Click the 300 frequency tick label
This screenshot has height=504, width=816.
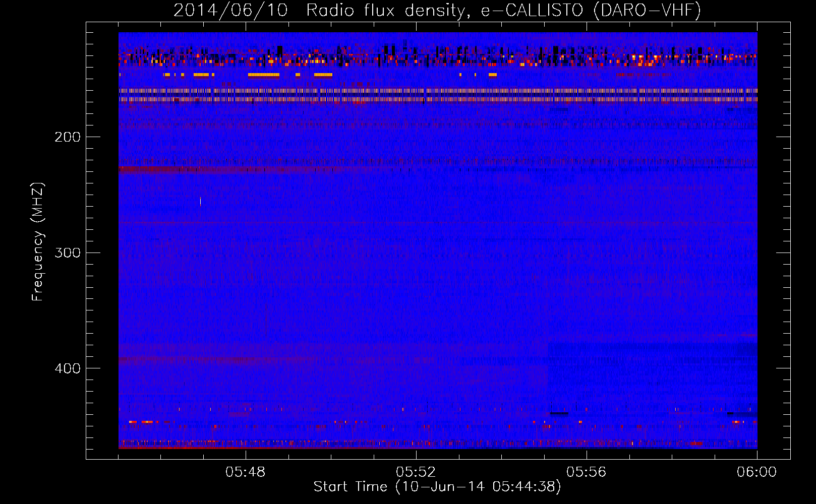(x=68, y=253)
